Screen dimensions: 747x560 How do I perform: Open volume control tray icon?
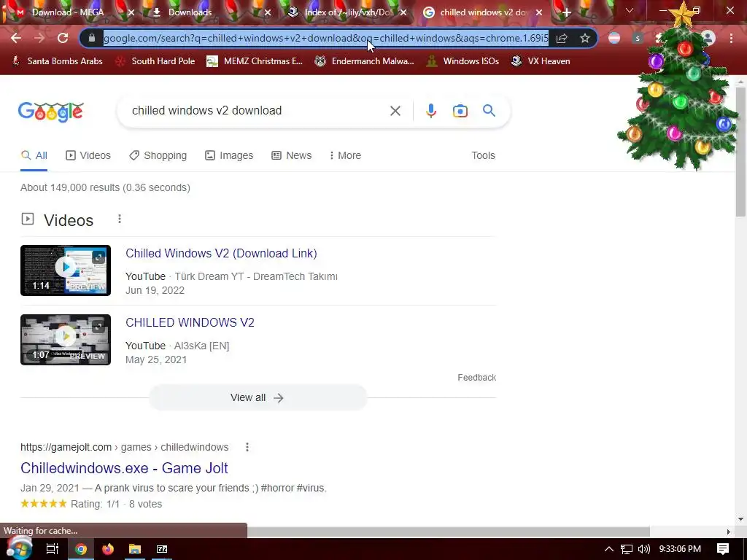(644, 549)
